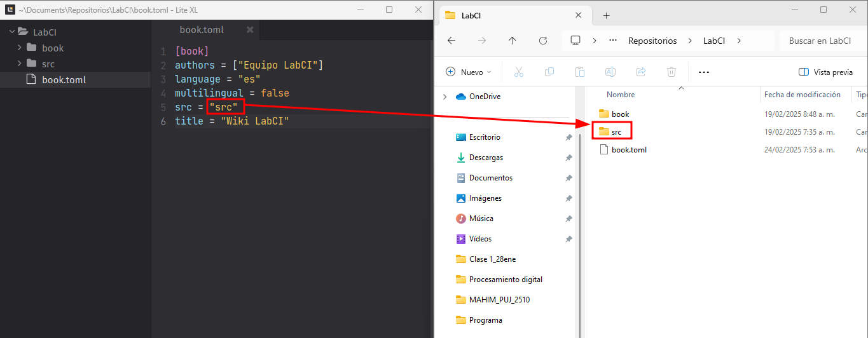Go back in File Explorer

tap(451, 41)
